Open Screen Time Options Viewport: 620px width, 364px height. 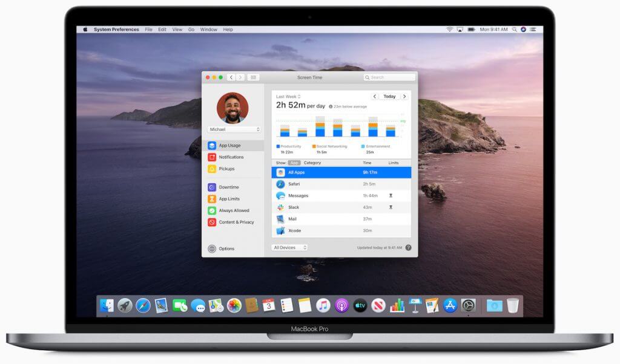(222, 249)
